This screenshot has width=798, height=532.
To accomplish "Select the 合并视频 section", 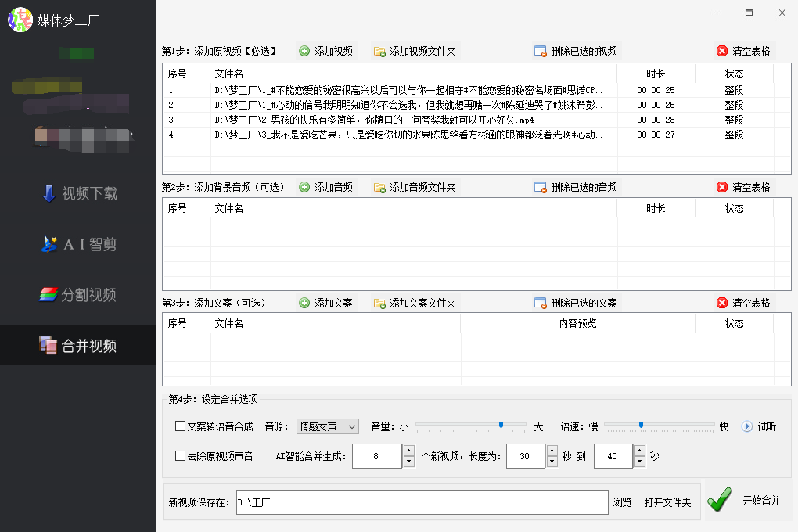I will (78, 346).
